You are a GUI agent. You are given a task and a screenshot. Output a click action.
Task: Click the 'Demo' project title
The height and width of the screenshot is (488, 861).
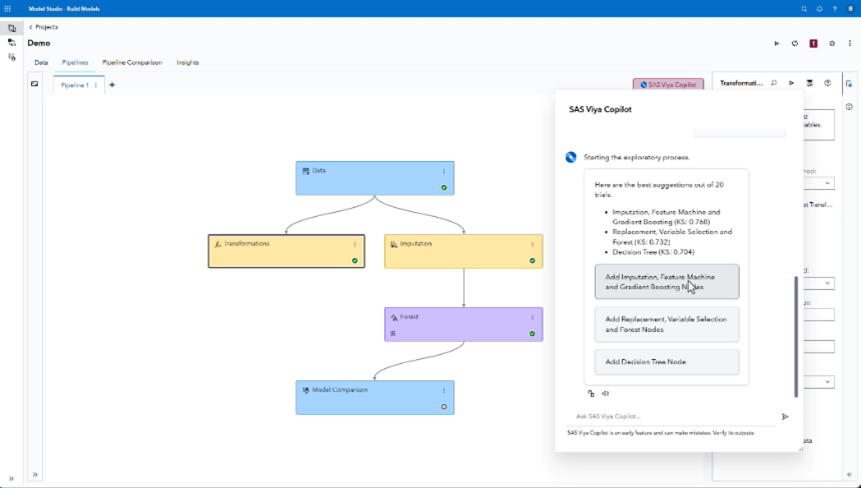tap(39, 43)
